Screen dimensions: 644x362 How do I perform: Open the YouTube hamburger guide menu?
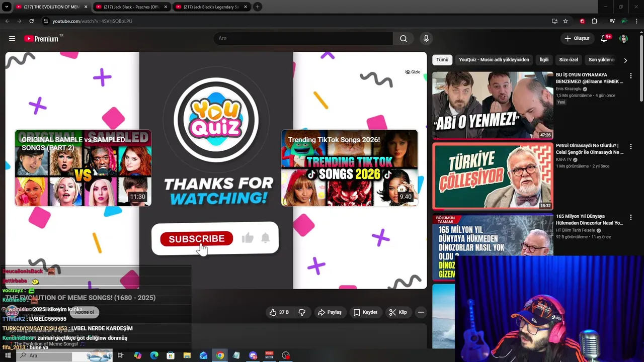[x=12, y=39]
